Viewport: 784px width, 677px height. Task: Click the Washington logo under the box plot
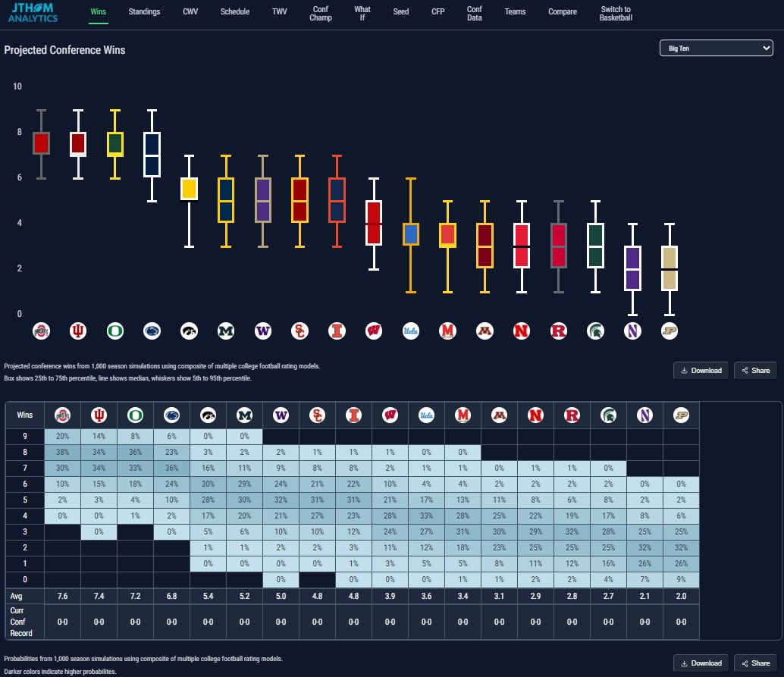click(263, 331)
